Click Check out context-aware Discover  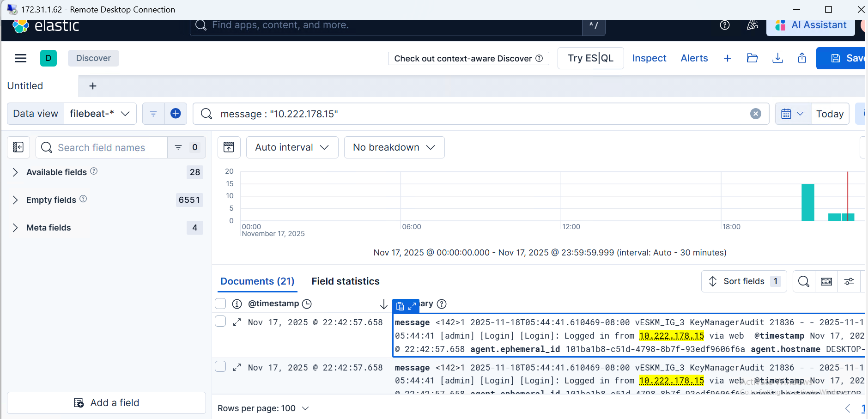pos(468,59)
